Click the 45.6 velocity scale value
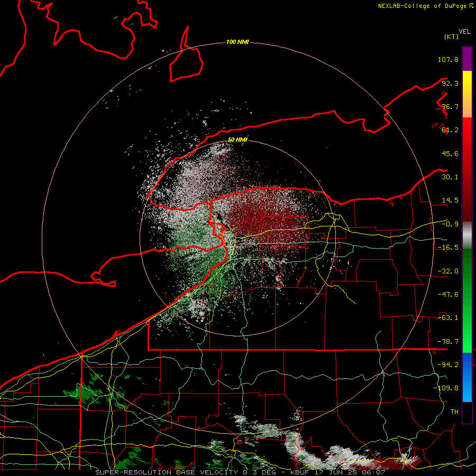476x476 pixels. 450,153
